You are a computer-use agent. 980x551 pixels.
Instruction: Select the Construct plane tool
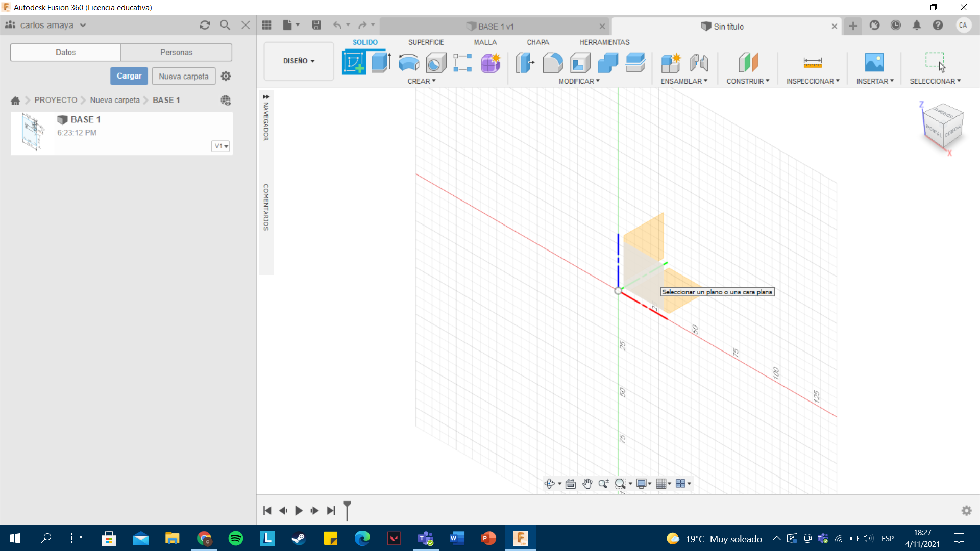point(748,62)
